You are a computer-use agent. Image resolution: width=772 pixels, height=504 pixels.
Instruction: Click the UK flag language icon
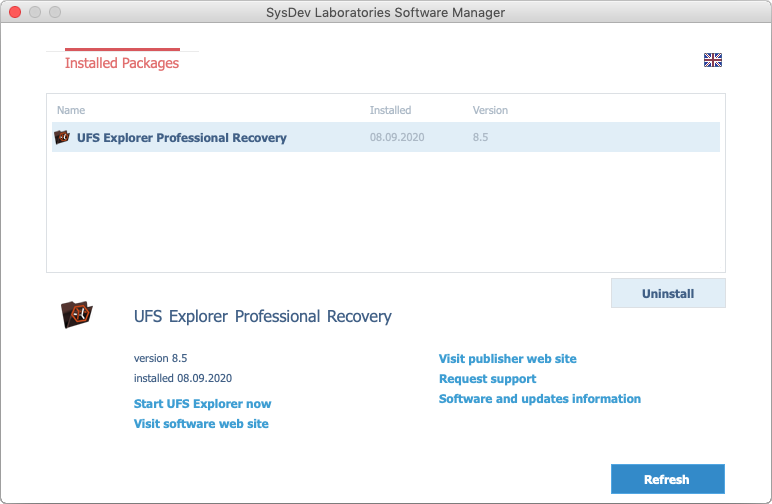pos(712,60)
